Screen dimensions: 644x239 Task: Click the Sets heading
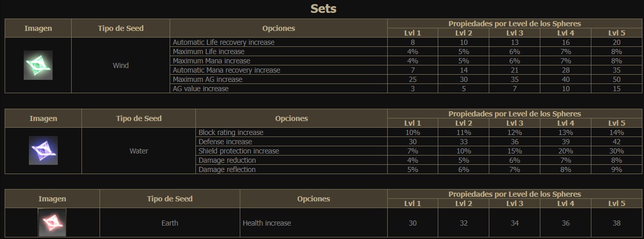pos(324,9)
